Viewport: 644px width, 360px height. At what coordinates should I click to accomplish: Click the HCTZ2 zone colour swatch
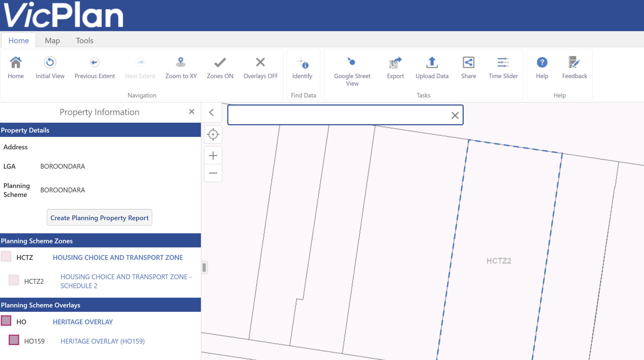(14, 280)
